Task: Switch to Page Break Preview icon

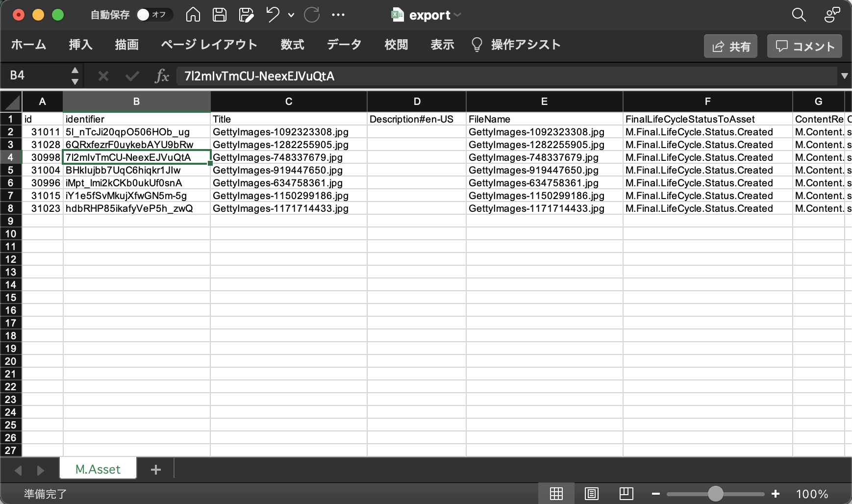Action: point(626,494)
